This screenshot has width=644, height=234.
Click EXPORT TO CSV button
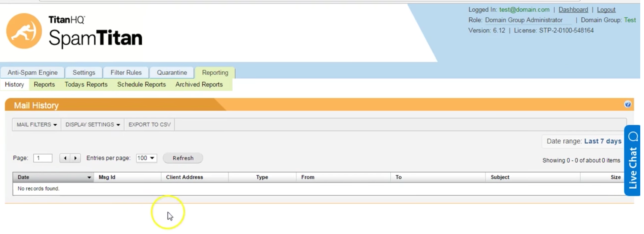149,124
